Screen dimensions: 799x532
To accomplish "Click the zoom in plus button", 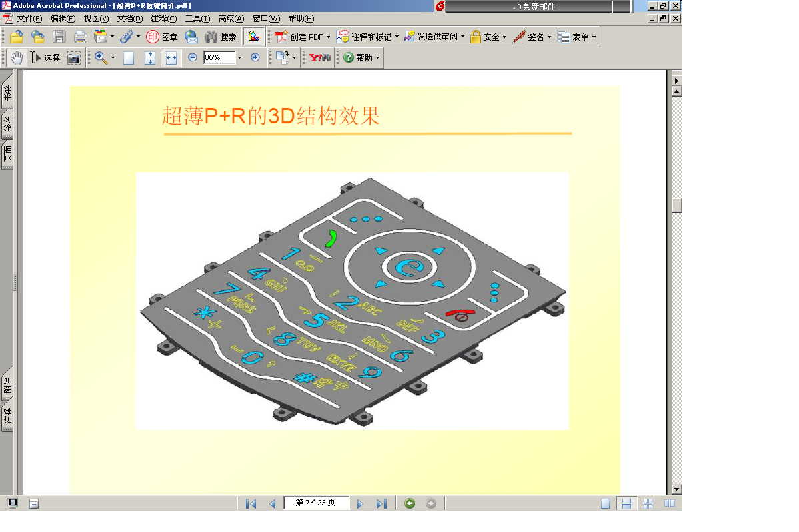I will pyautogui.click(x=255, y=57).
